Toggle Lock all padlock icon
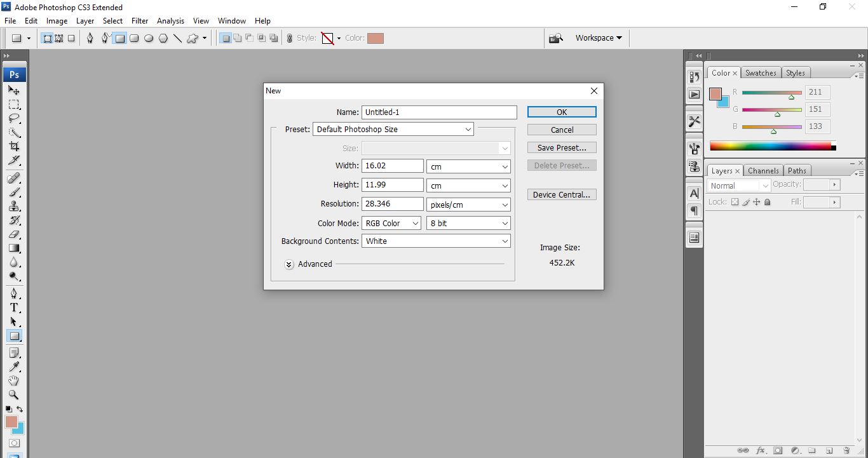This screenshot has width=868, height=458. [767, 202]
